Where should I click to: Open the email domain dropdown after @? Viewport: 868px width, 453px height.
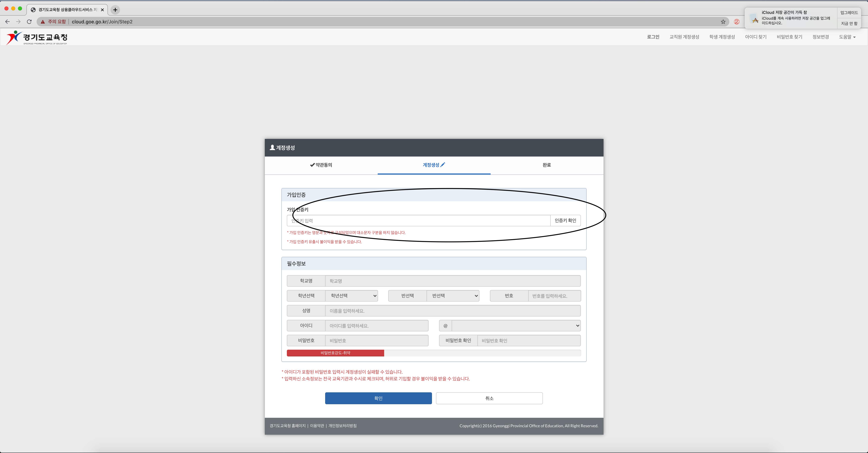tap(516, 326)
